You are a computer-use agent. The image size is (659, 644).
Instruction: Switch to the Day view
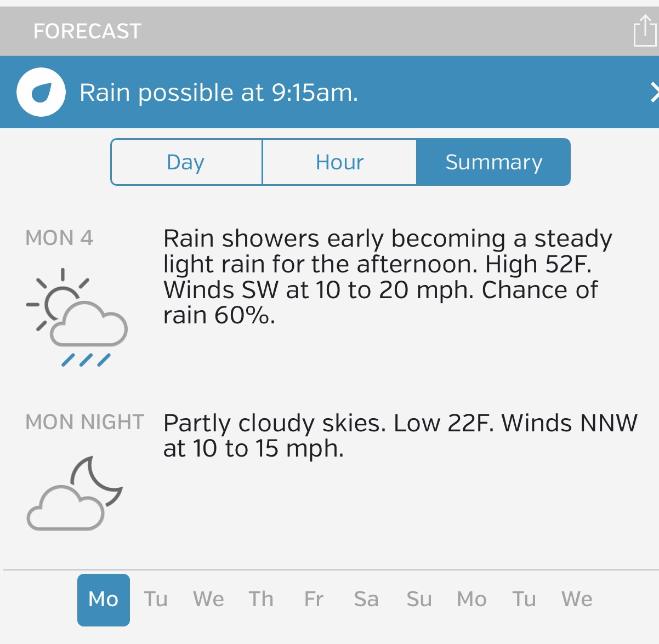[186, 162]
